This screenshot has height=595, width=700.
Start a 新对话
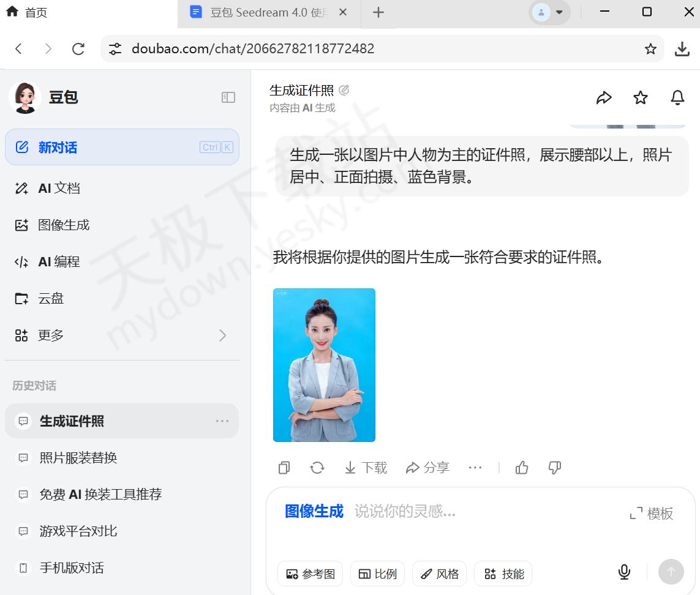coord(122,148)
